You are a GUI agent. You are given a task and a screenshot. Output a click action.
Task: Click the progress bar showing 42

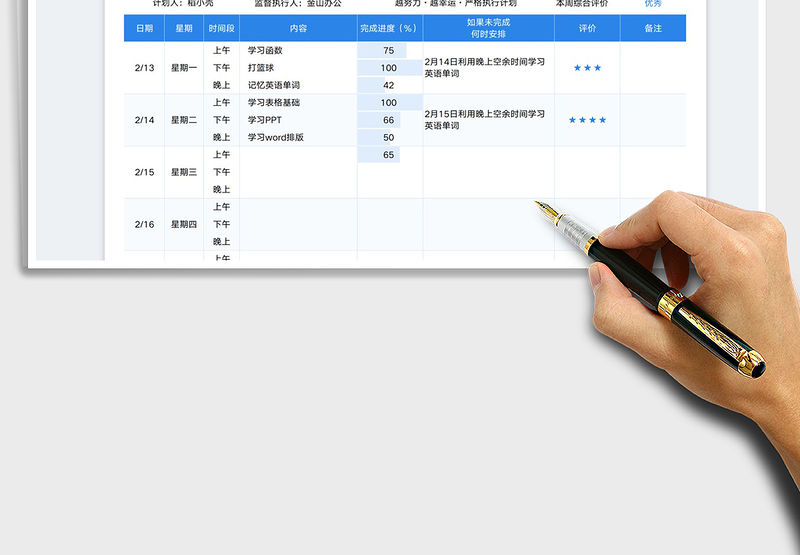(x=388, y=85)
